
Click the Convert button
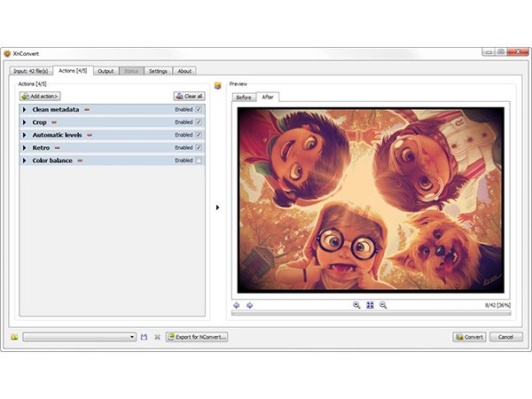[x=469, y=337]
